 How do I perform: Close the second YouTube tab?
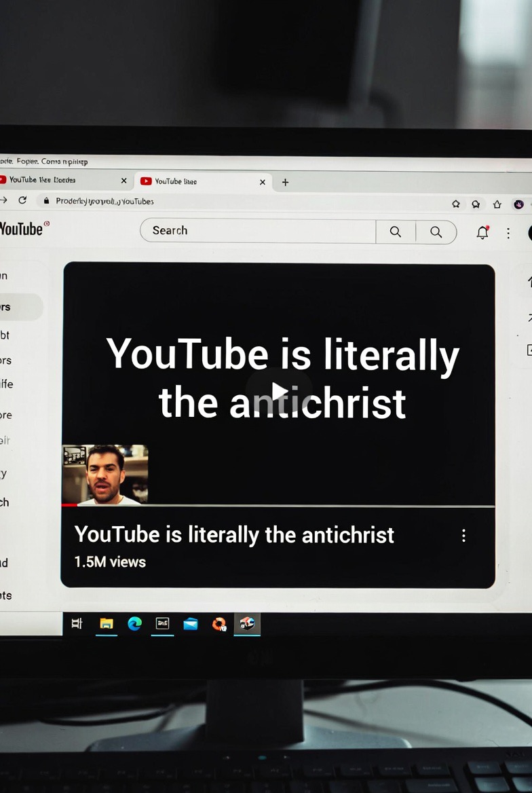pyautogui.click(x=262, y=182)
